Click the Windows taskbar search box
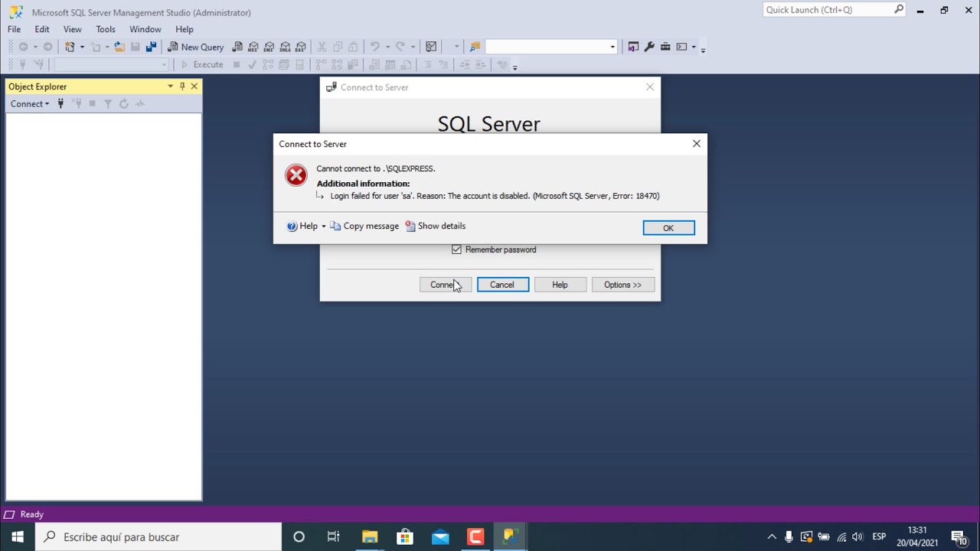980x551 pixels. [x=158, y=537]
